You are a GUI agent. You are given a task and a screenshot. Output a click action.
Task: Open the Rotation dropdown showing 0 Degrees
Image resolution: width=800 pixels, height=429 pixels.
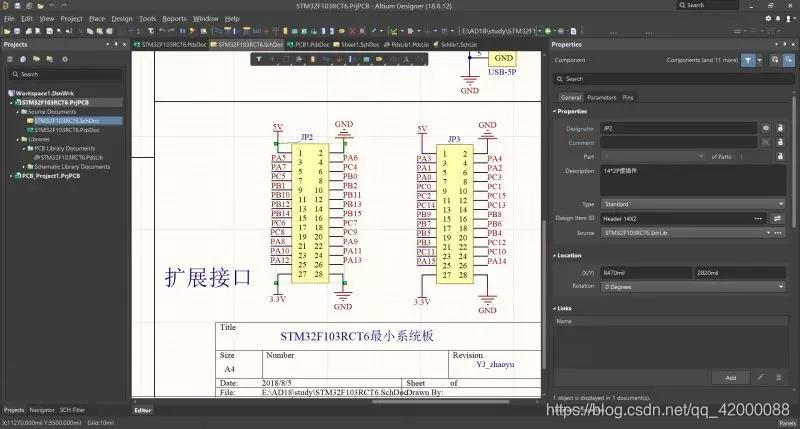693,287
